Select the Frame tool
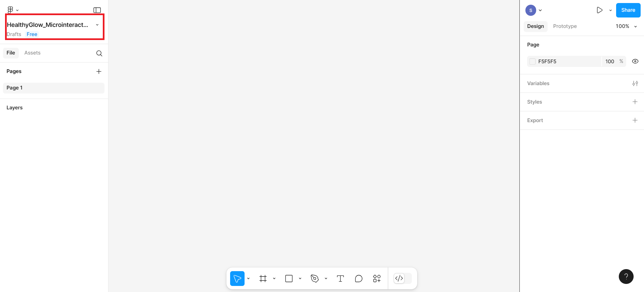This screenshot has height=292, width=644. pyautogui.click(x=263, y=279)
